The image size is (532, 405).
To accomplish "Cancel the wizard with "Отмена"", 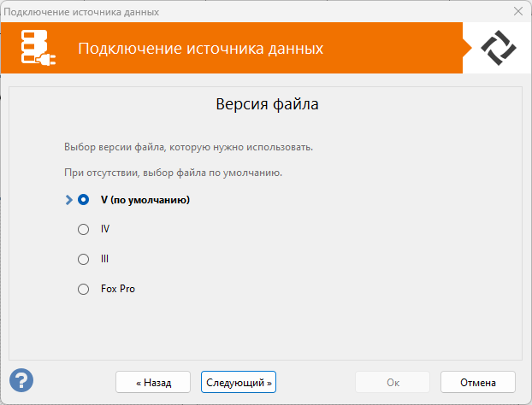I will click(x=478, y=381).
